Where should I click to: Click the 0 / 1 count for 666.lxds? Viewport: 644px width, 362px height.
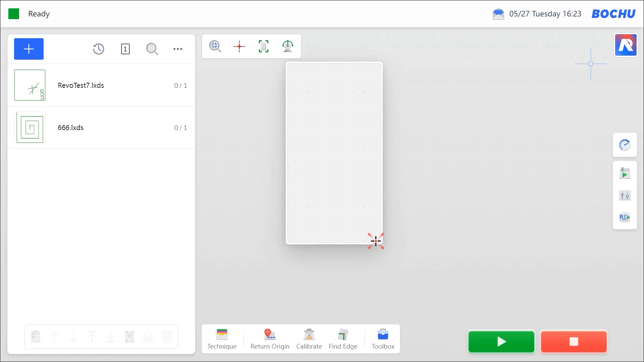[x=180, y=128]
